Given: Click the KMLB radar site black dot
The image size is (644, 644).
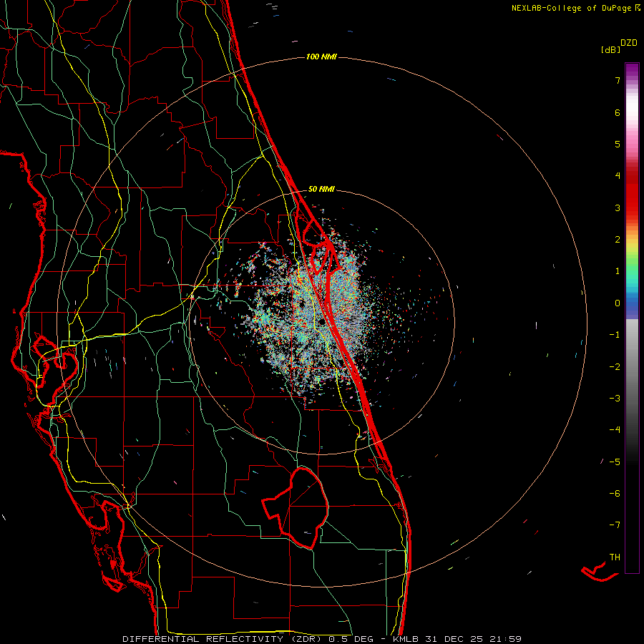Looking at the screenshot, I should [x=321, y=321].
